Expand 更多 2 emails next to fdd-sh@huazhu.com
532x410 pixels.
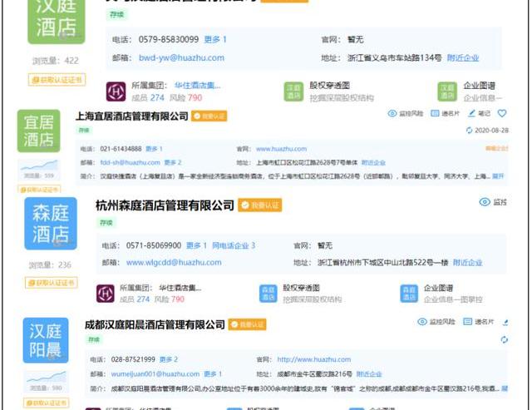click(x=172, y=162)
